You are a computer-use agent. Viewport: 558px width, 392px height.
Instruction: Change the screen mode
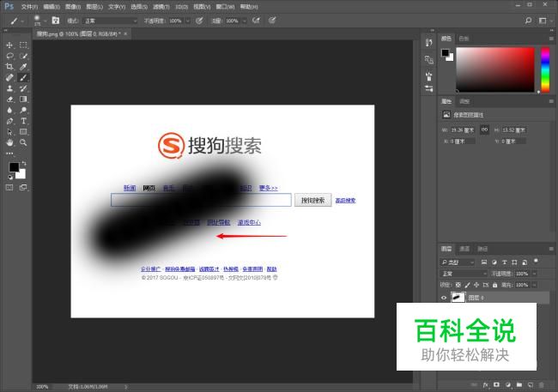click(23, 188)
